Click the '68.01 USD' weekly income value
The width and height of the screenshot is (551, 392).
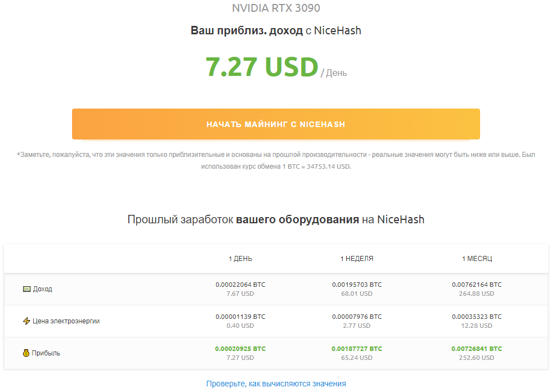coord(357,294)
